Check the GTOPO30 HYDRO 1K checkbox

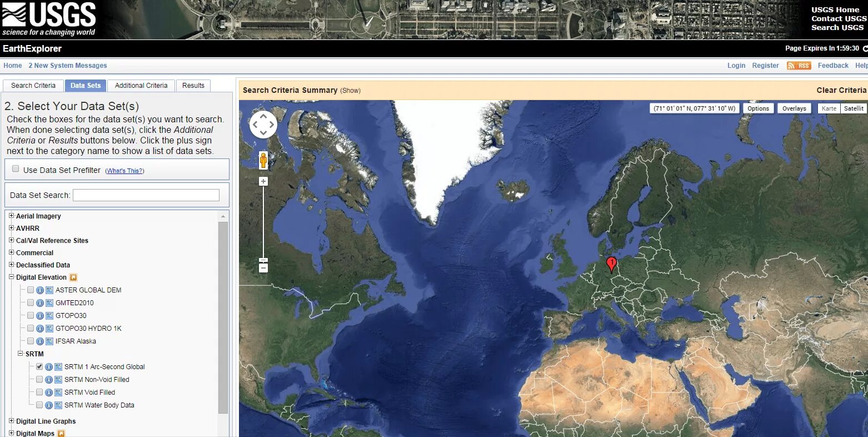(x=31, y=328)
